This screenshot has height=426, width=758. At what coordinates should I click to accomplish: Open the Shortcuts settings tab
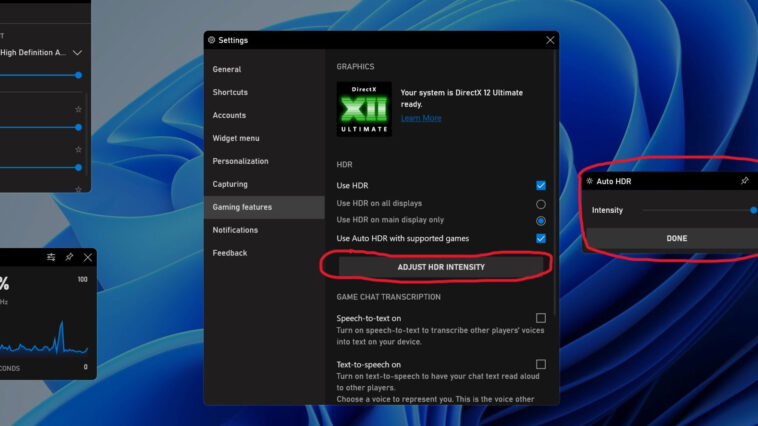(x=264, y=92)
